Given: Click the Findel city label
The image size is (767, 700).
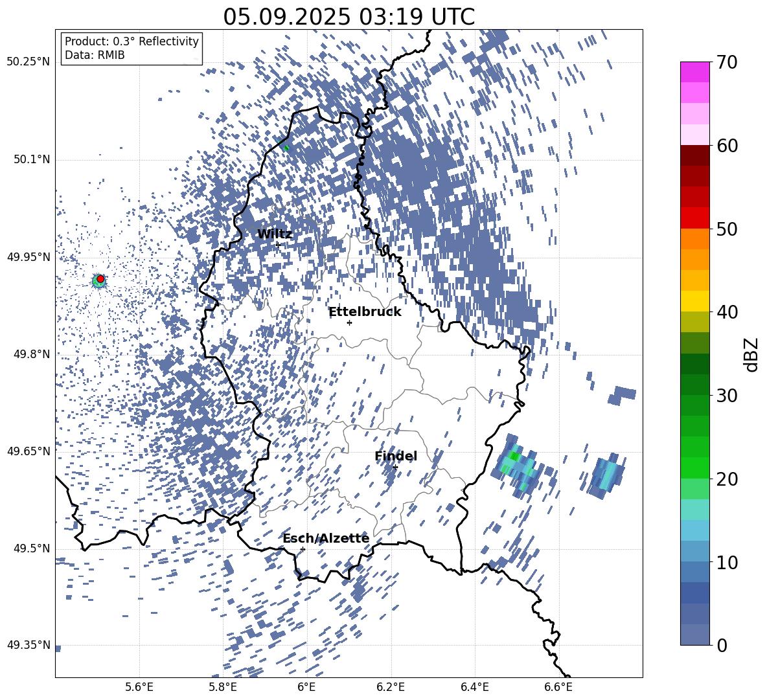Looking at the screenshot, I should (396, 456).
